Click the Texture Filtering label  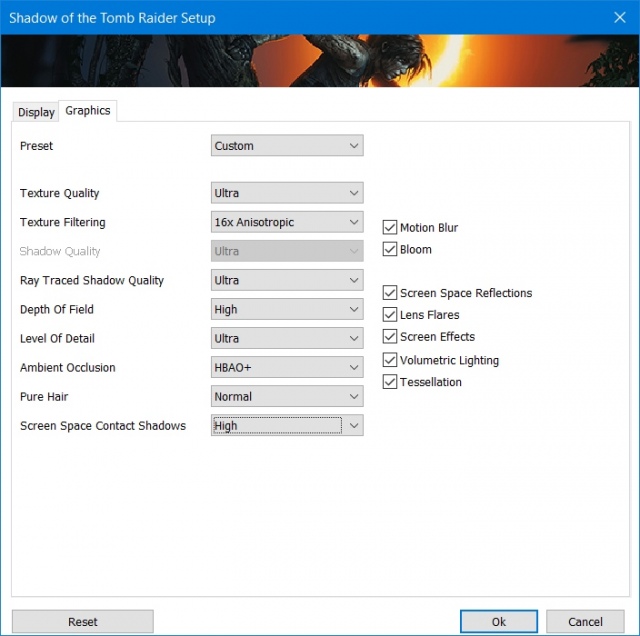click(63, 222)
